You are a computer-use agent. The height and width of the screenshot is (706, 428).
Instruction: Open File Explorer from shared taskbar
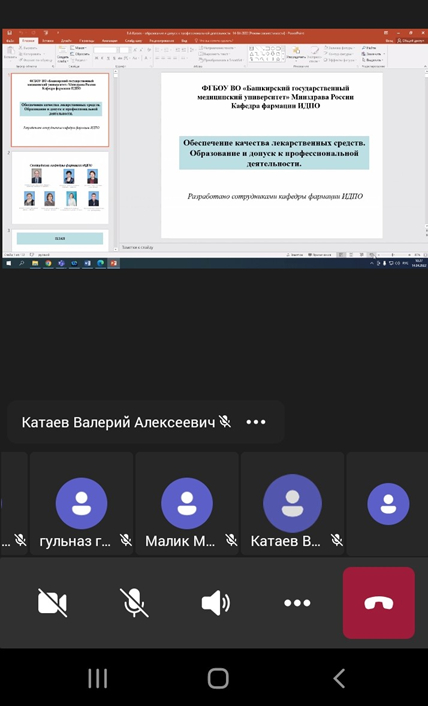click(35, 263)
